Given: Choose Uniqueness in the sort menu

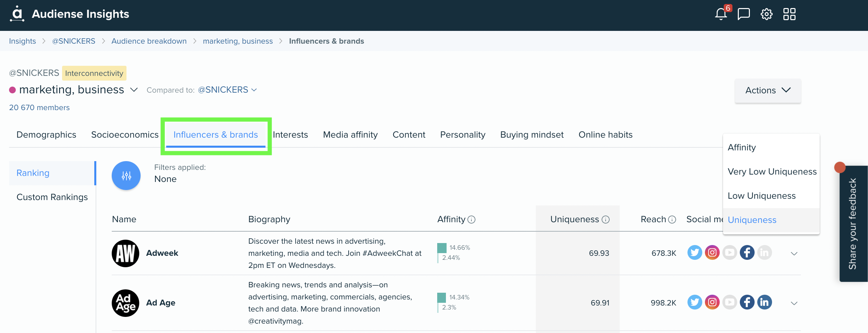Looking at the screenshot, I should 771,220.
